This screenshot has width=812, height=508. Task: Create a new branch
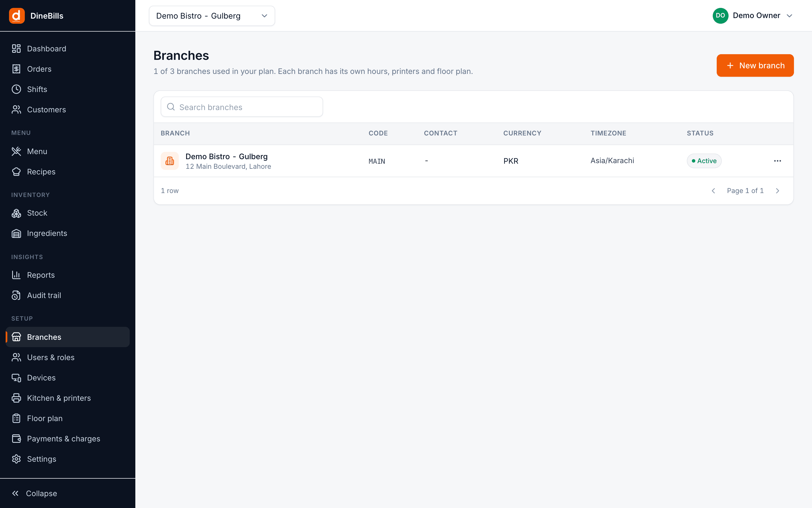(x=755, y=65)
